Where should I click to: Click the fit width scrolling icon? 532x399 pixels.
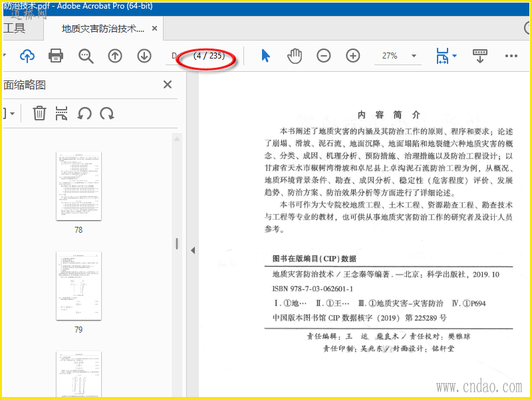coord(442,56)
